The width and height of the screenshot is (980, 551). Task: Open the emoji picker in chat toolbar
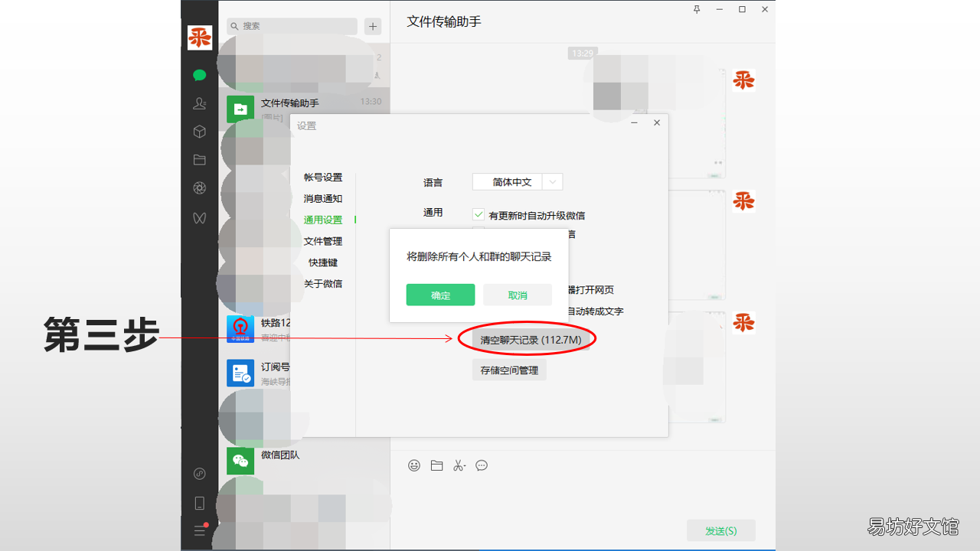coord(414,465)
